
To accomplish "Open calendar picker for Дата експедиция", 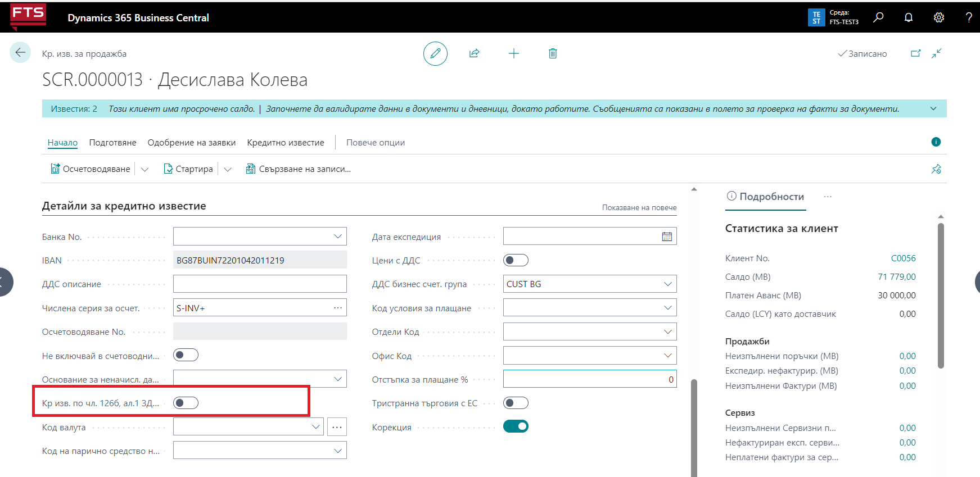I will coord(667,237).
